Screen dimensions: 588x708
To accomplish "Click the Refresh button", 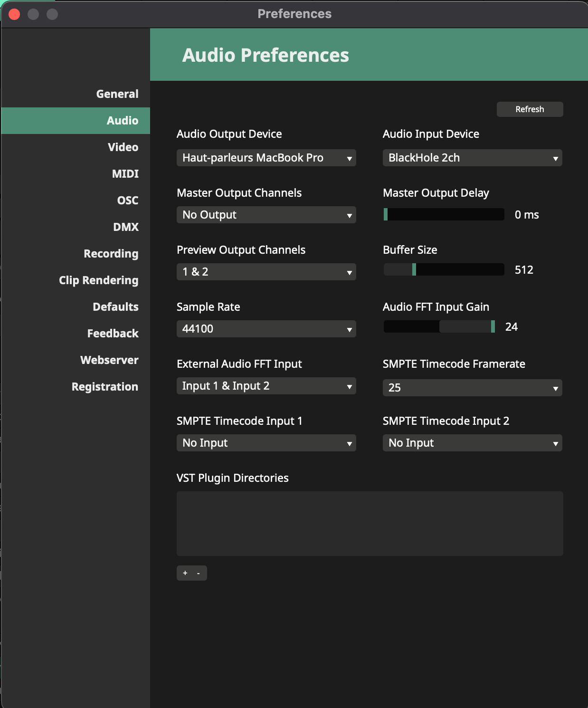I will [x=530, y=109].
